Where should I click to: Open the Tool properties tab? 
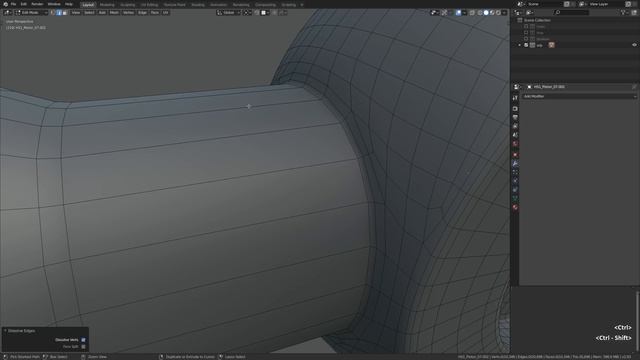point(515,98)
